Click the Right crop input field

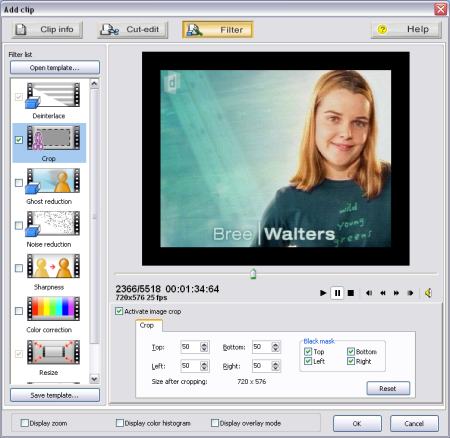[x=261, y=366]
